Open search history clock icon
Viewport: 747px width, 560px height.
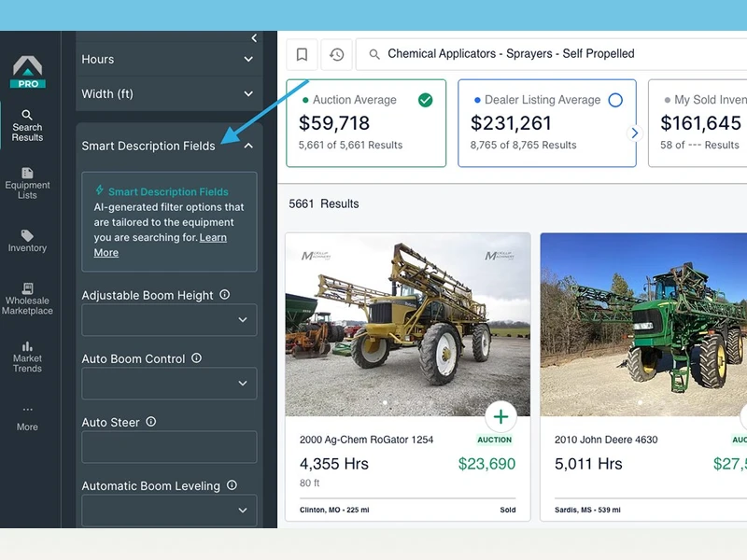337,54
